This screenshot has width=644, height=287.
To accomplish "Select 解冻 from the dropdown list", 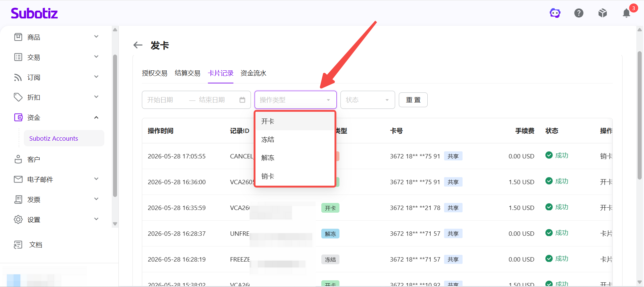I will coord(295,157).
